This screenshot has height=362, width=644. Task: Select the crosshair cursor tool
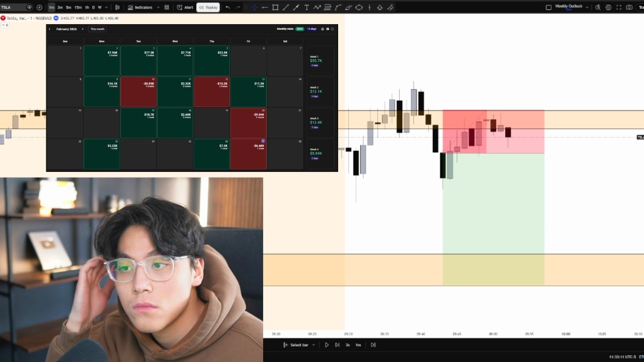tap(254, 8)
